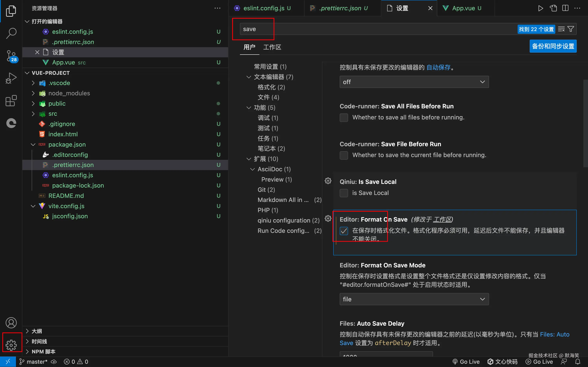Enable Save All Files Before Run checkbox
Screen dimensions: 588x367
pyautogui.click(x=344, y=117)
